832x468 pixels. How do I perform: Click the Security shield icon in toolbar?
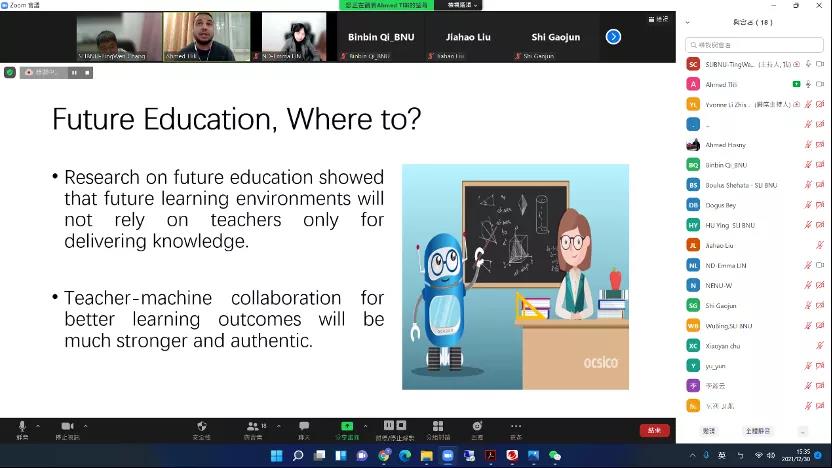click(x=201, y=428)
